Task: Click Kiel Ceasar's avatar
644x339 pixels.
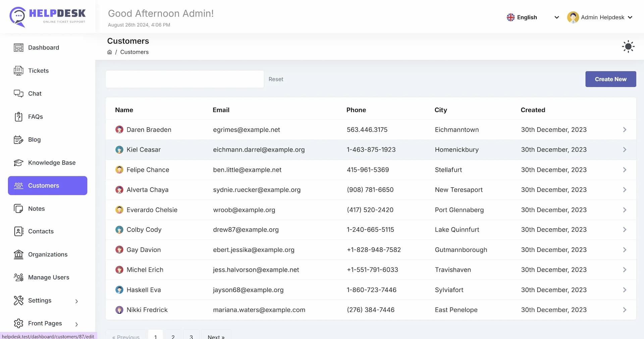Action: pyautogui.click(x=119, y=150)
